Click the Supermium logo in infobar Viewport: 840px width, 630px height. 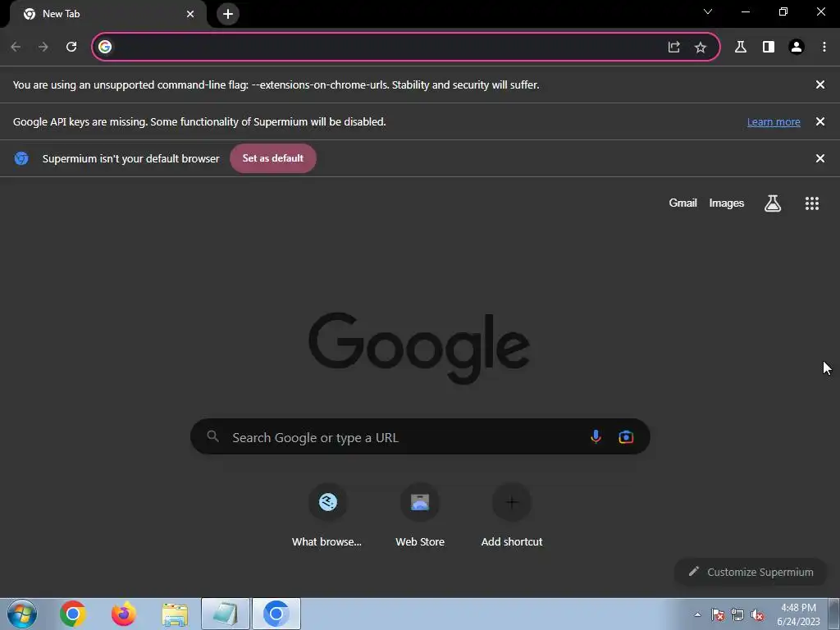[x=21, y=158]
